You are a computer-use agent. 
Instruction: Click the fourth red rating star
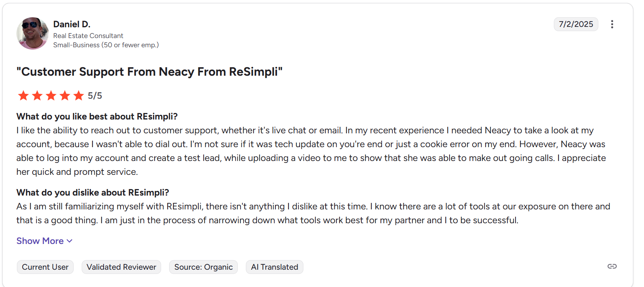tap(65, 95)
